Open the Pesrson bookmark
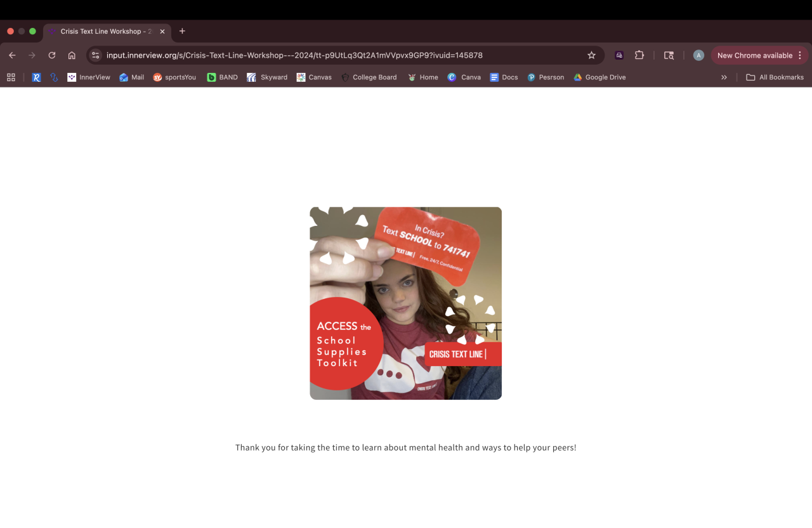The height and width of the screenshot is (528, 812). point(546,77)
